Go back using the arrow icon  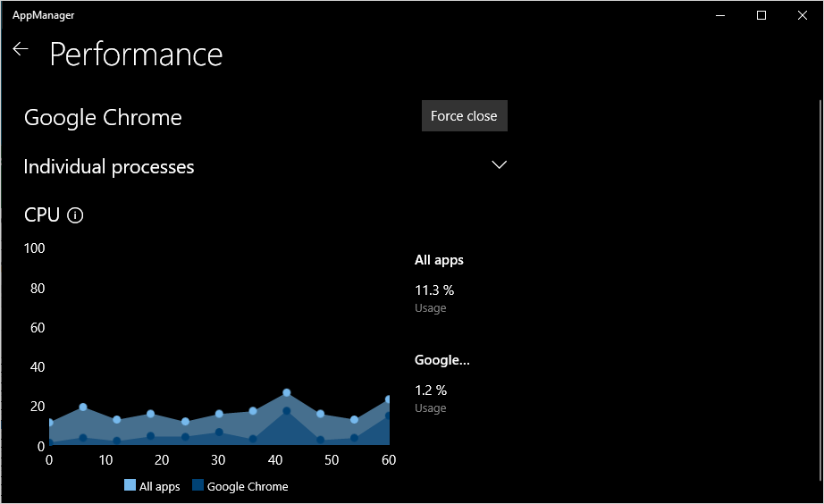click(20, 49)
